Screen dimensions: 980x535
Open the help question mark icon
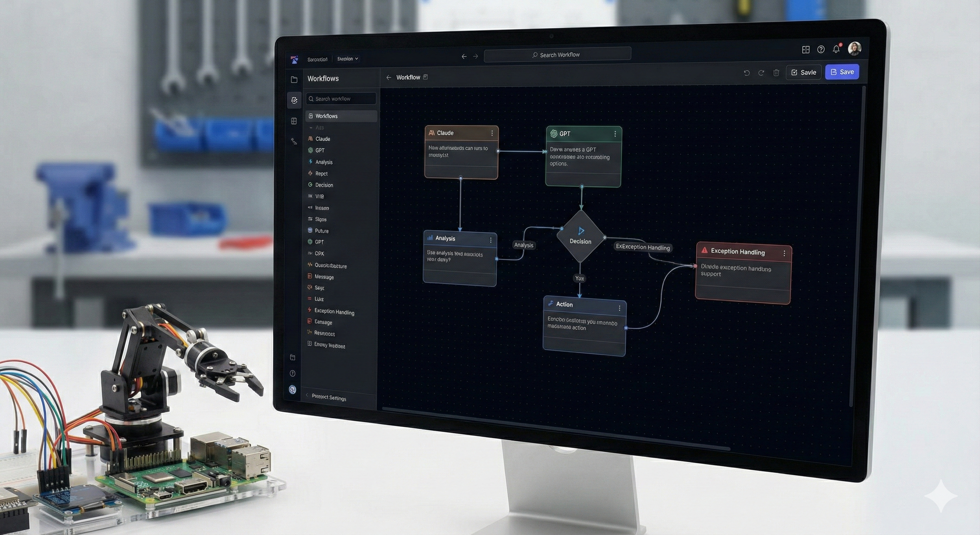pyautogui.click(x=821, y=49)
